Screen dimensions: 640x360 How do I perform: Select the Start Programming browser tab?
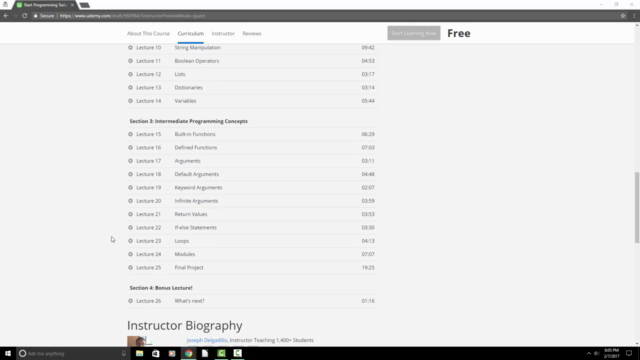(45, 5)
